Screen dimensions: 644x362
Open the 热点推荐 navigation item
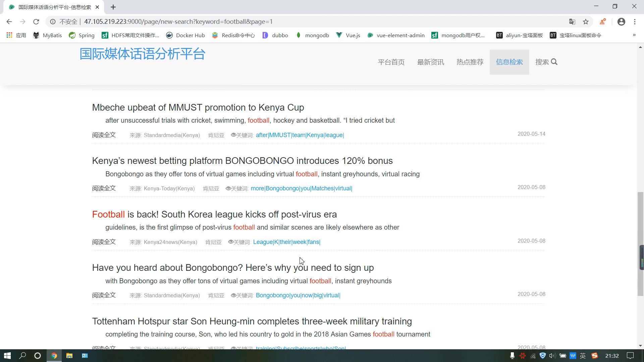coord(470,62)
